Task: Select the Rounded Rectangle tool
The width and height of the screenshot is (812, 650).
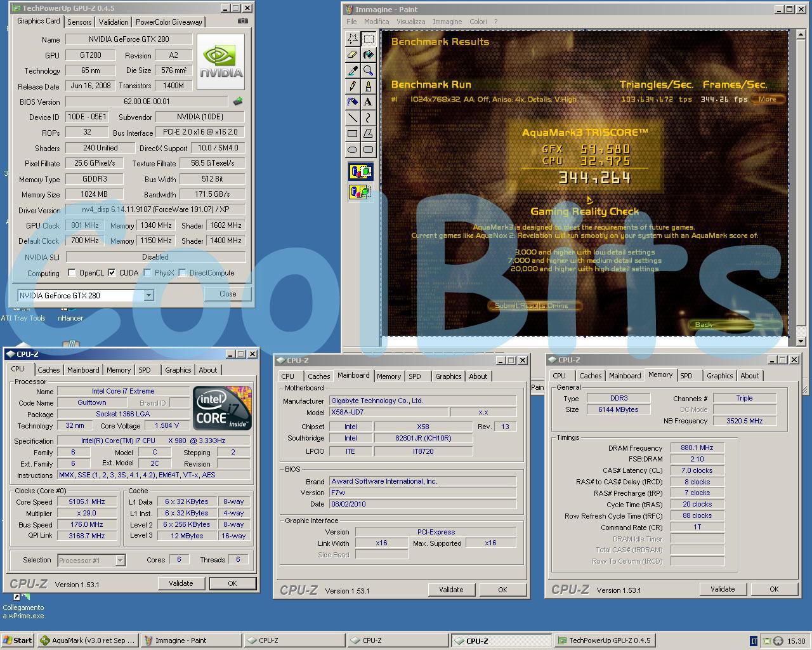Action: pos(369,149)
